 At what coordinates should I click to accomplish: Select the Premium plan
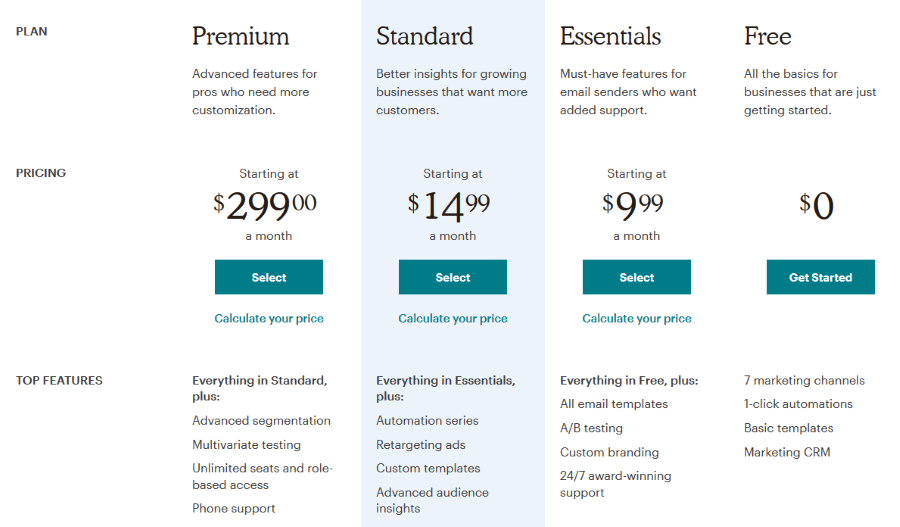(269, 277)
